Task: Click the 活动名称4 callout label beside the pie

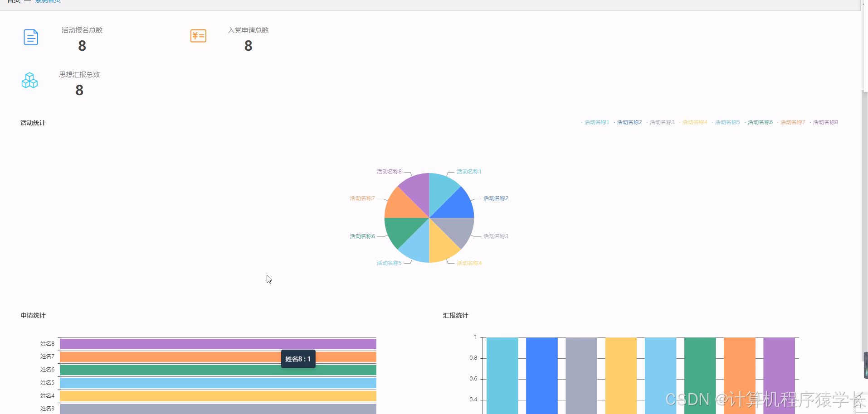Action: click(x=469, y=263)
